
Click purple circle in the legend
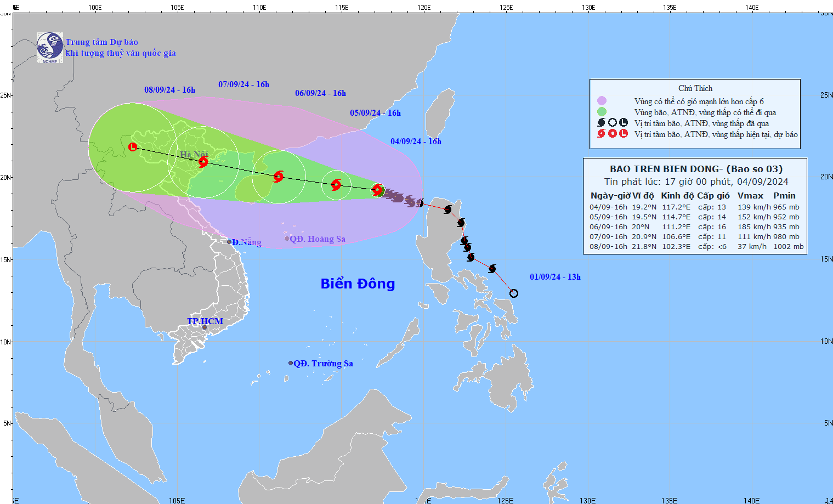point(602,101)
